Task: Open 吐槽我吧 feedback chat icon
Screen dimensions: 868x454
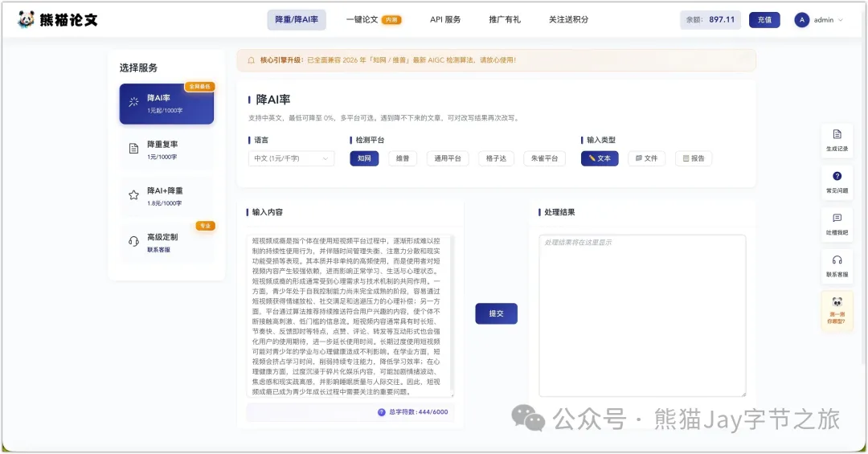Action: 837,218
